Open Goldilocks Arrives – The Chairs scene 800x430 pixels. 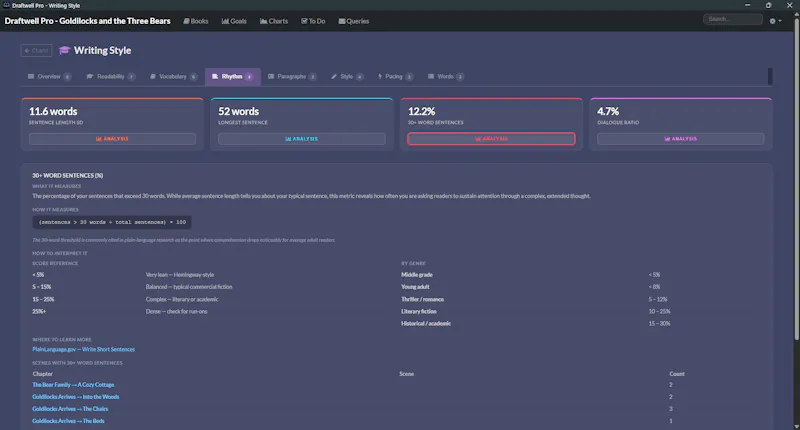click(x=70, y=409)
